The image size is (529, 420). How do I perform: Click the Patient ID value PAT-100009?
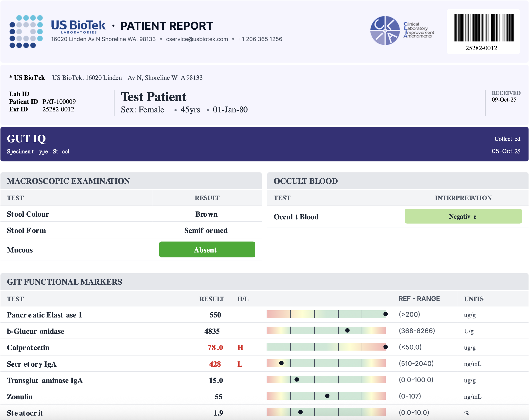tap(59, 102)
